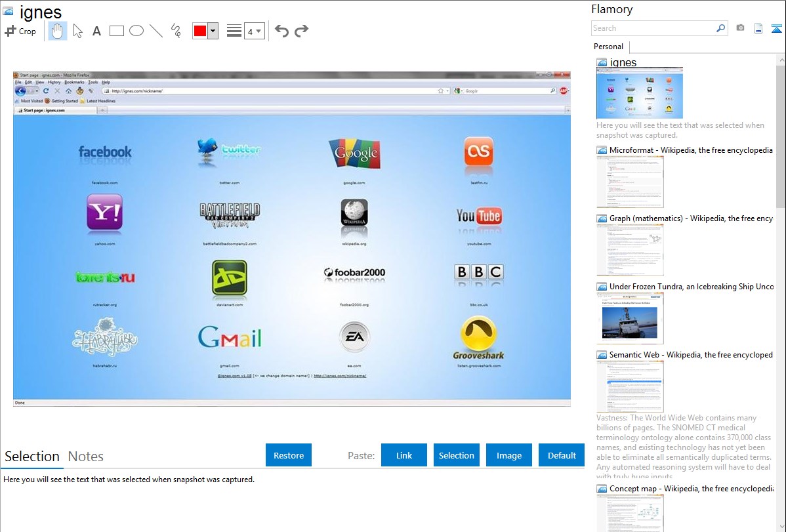Screen dimensions: 786x532
Task: Click the Google logo in snapshot
Action: click(354, 153)
